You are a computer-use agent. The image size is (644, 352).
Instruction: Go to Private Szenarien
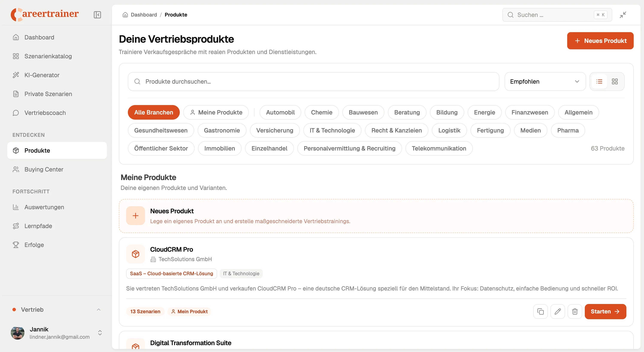click(57, 94)
